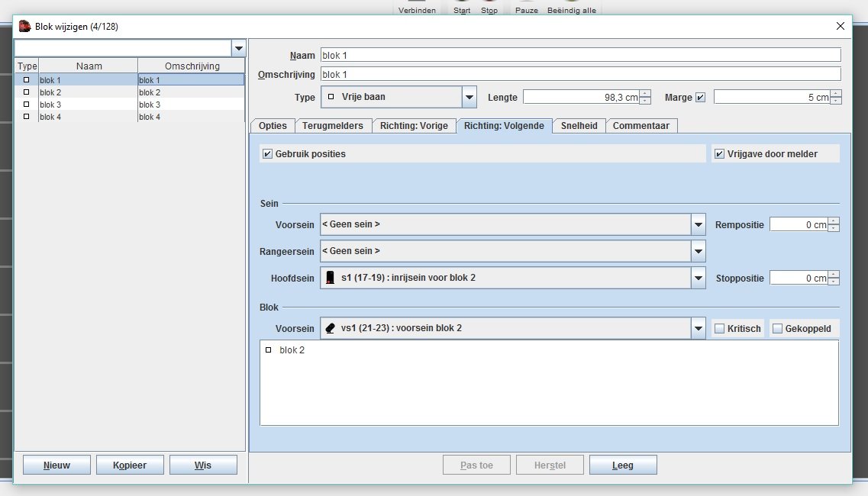The width and height of the screenshot is (868, 496).
Task: Click Beëindig alle in the background toolbar
Action: pos(571,10)
